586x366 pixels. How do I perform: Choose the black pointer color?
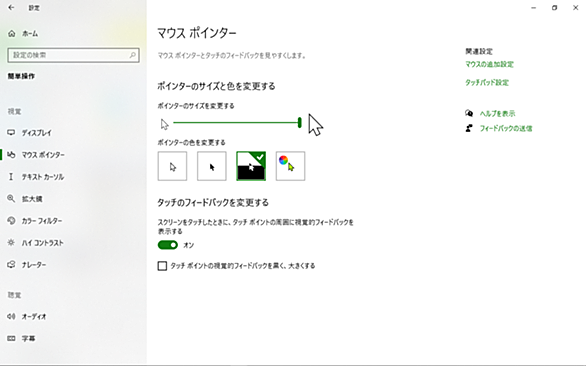[212, 166]
